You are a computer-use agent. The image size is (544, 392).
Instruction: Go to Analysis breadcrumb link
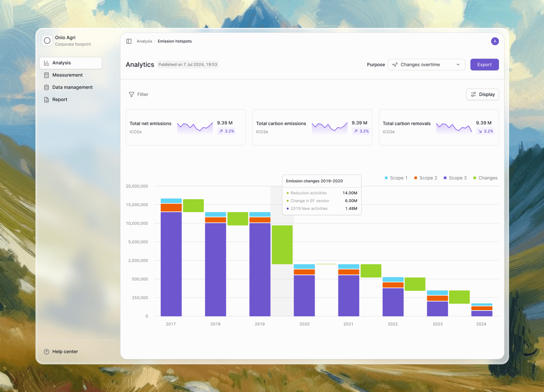[x=144, y=41]
